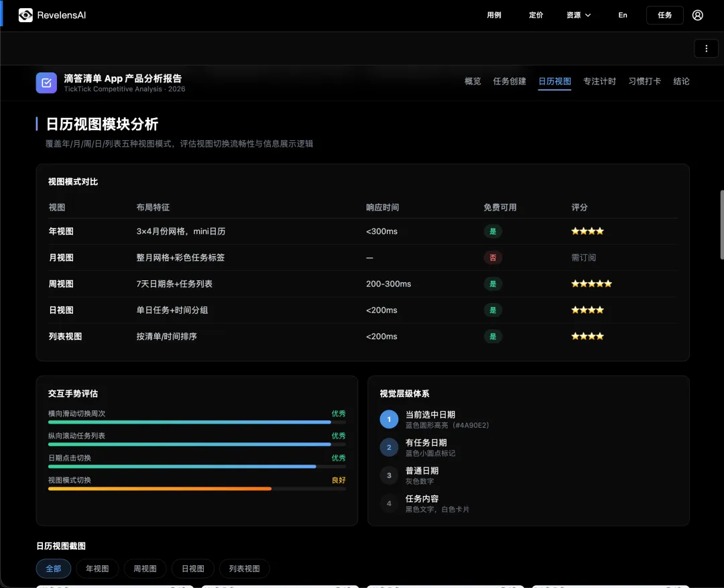Click the numbered circle 4 for 任务内容
Screen dimensions: 724x588
[x=389, y=504]
